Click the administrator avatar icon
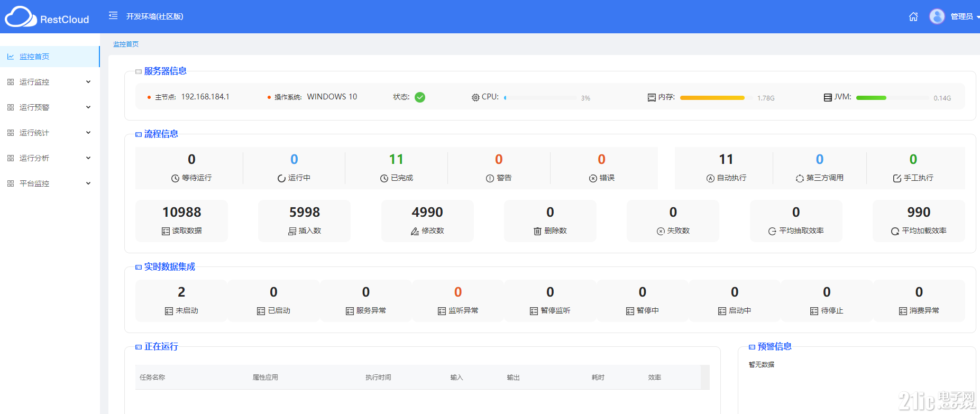The width and height of the screenshot is (980, 414). coord(937,16)
